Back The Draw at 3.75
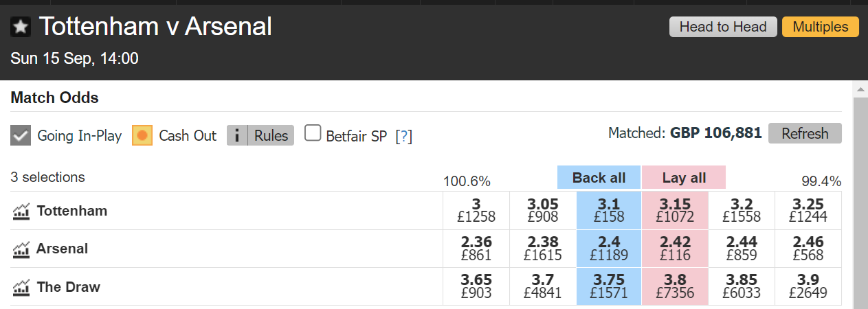This screenshot has height=309, width=868. [x=608, y=287]
